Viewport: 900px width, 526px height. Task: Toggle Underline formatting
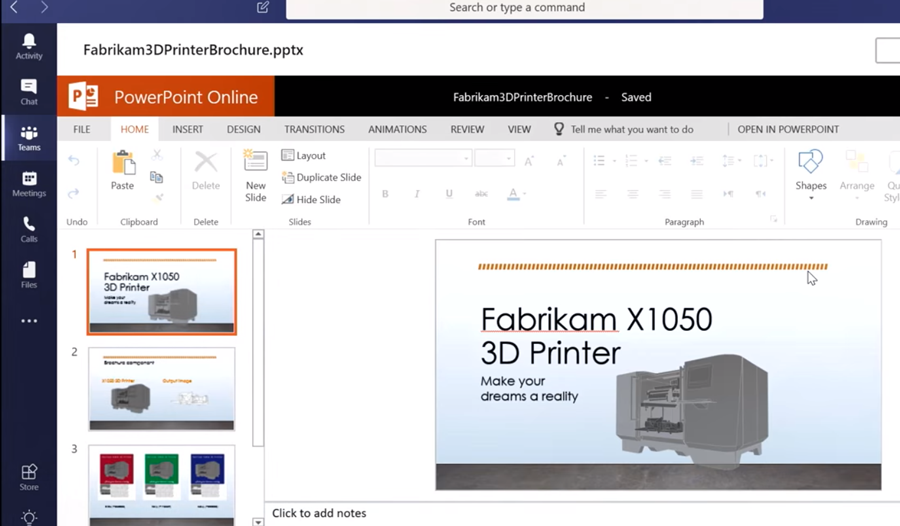[x=449, y=194]
